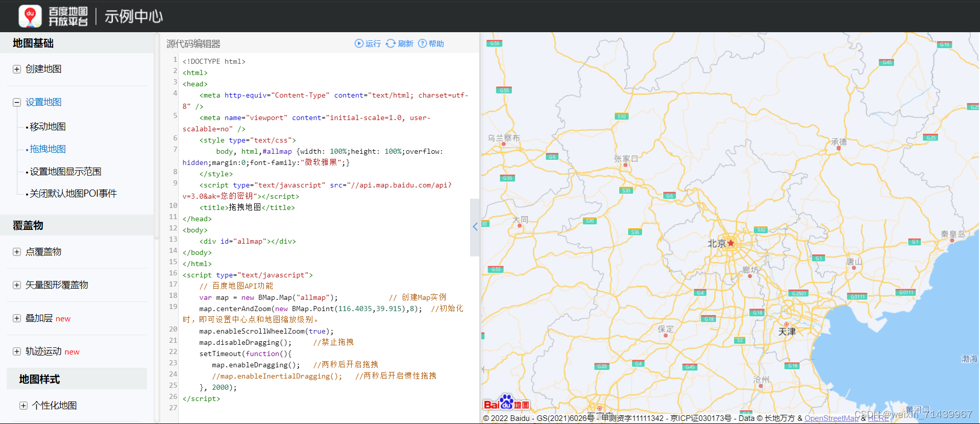Open the HERE copyright link
Image resolution: width=980 pixels, height=424 pixels.
click(x=878, y=418)
